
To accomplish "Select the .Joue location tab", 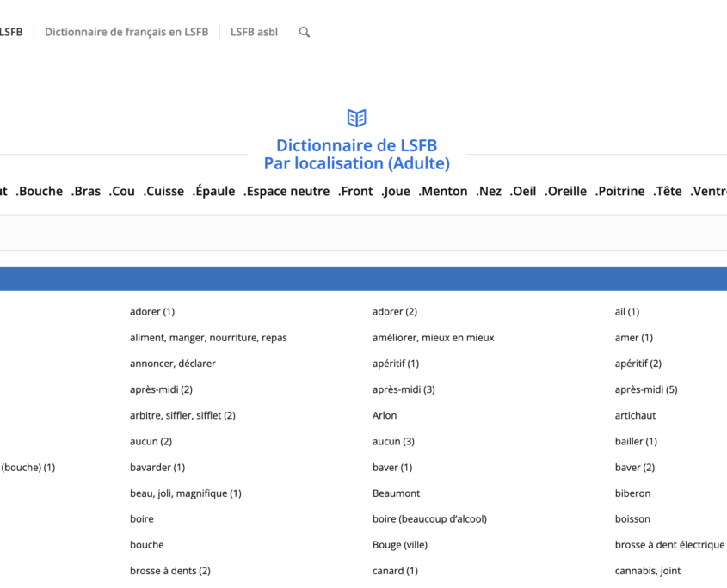I will [x=396, y=191].
